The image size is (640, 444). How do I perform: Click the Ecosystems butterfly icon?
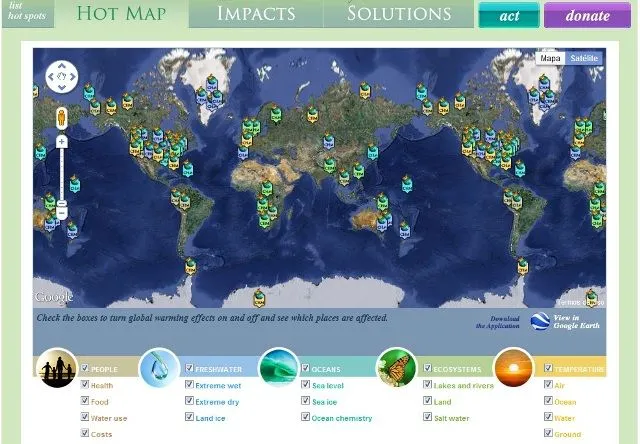(397, 368)
